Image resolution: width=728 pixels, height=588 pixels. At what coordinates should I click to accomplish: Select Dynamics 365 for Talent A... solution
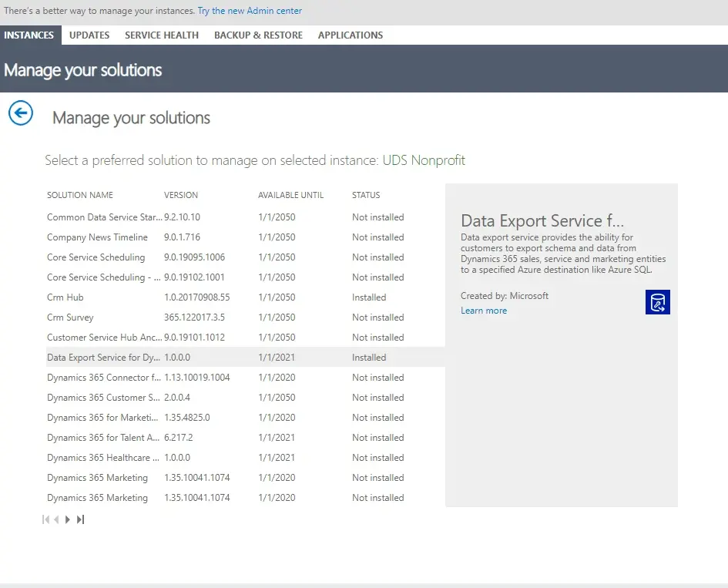pyautogui.click(x=246, y=437)
